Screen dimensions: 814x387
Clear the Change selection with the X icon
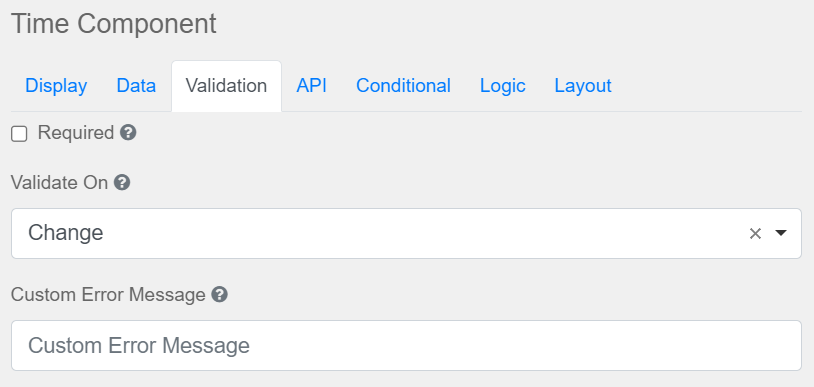[x=755, y=234]
